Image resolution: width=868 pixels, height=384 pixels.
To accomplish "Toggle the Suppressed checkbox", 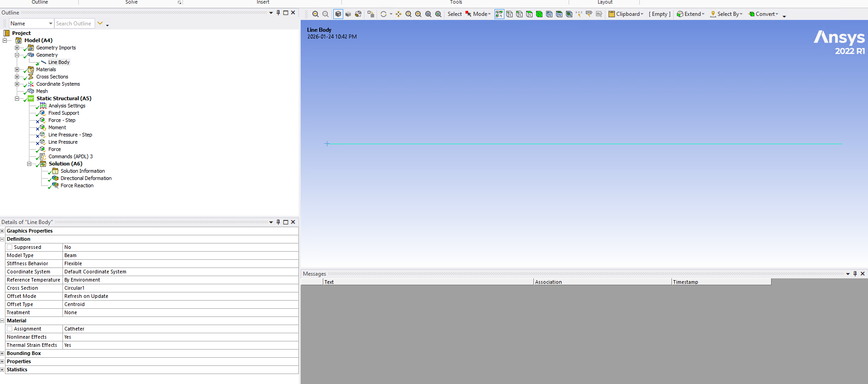I will point(10,247).
